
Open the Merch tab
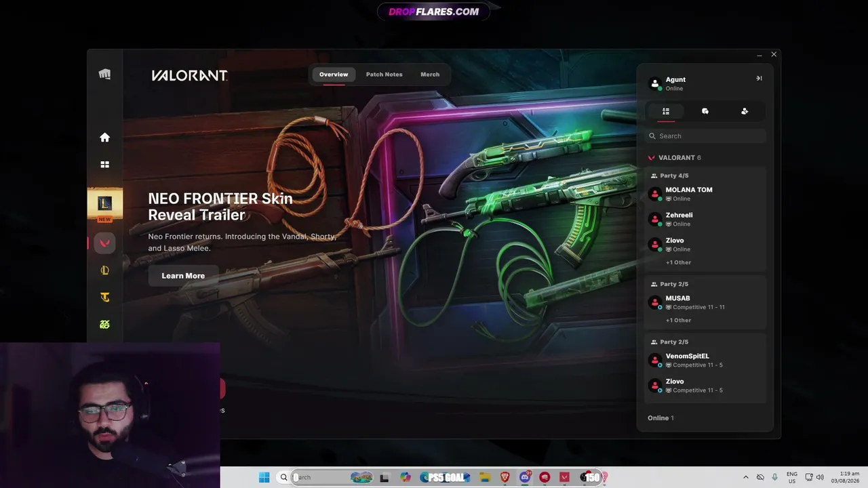coord(430,75)
